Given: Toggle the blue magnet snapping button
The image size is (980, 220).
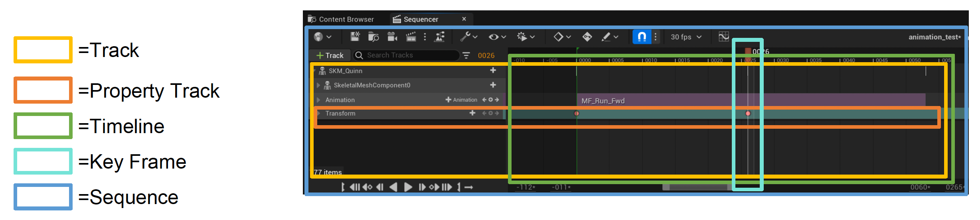Looking at the screenshot, I should pos(642,37).
